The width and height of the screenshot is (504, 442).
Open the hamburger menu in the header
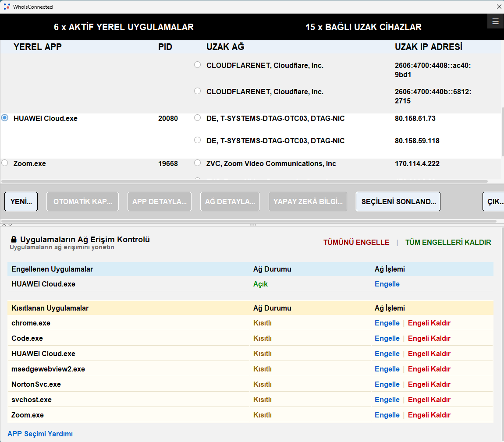[x=495, y=21]
